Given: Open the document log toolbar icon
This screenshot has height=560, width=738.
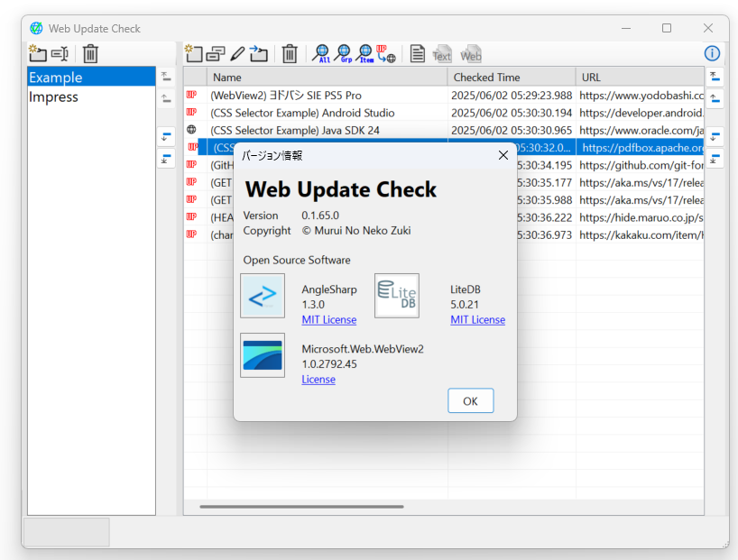Looking at the screenshot, I should click(x=417, y=54).
